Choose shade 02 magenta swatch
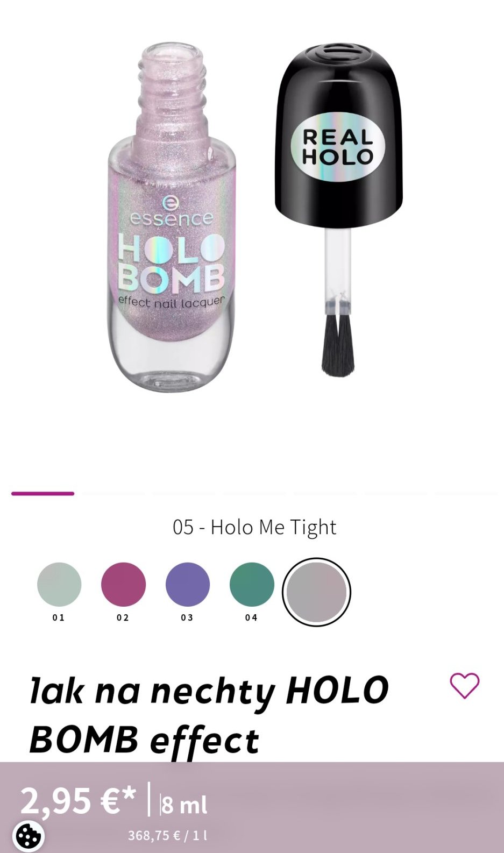504x853 pixels. (x=123, y=585)
